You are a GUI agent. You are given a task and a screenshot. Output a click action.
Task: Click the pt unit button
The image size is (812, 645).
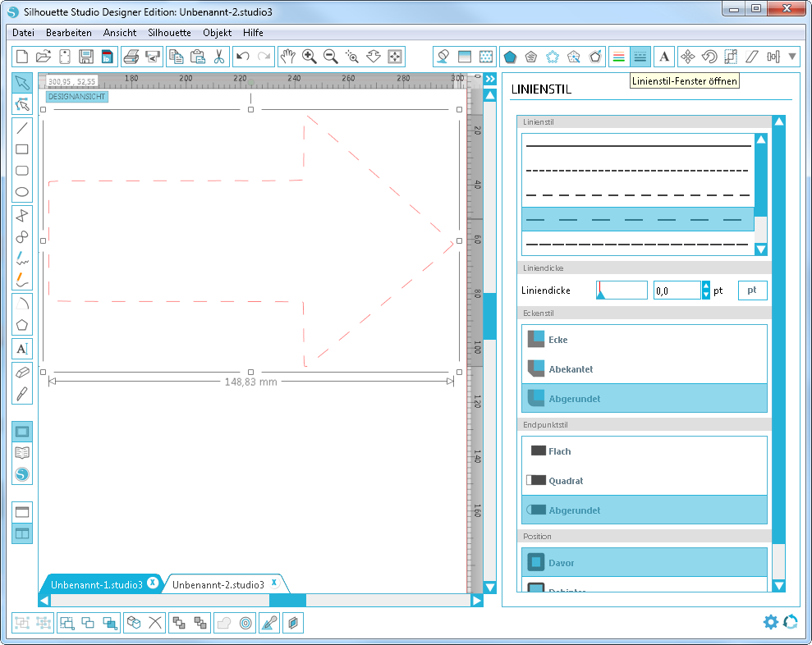click(x=752, y=290)
